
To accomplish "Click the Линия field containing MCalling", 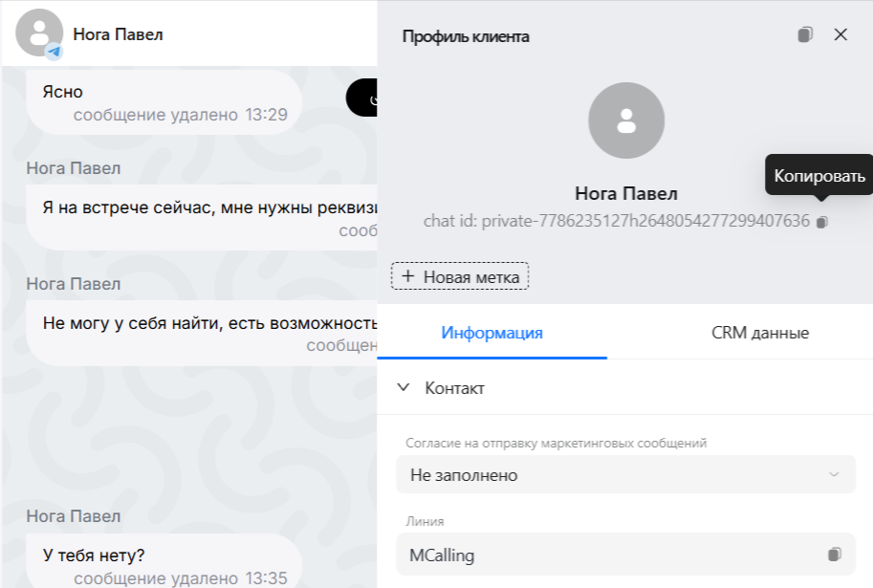I will click(612, 555).
